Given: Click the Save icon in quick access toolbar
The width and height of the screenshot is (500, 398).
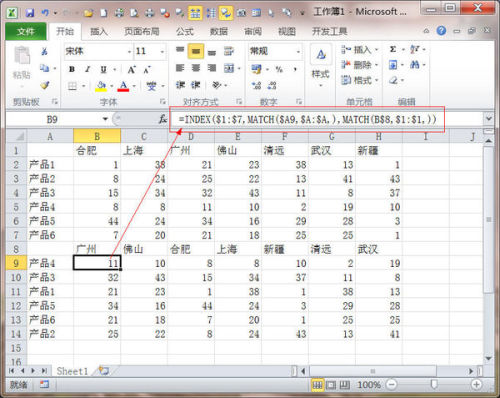Looking at the screenshot, I should coord(30,13).
